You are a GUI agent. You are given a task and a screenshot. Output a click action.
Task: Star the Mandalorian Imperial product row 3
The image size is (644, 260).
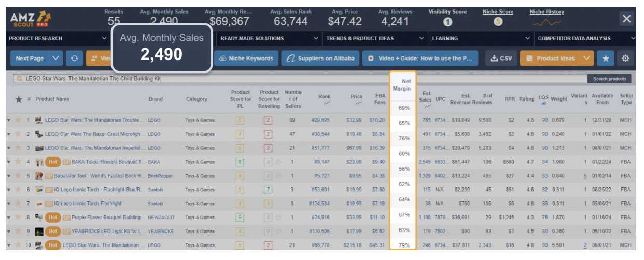(x=18, y=148)
